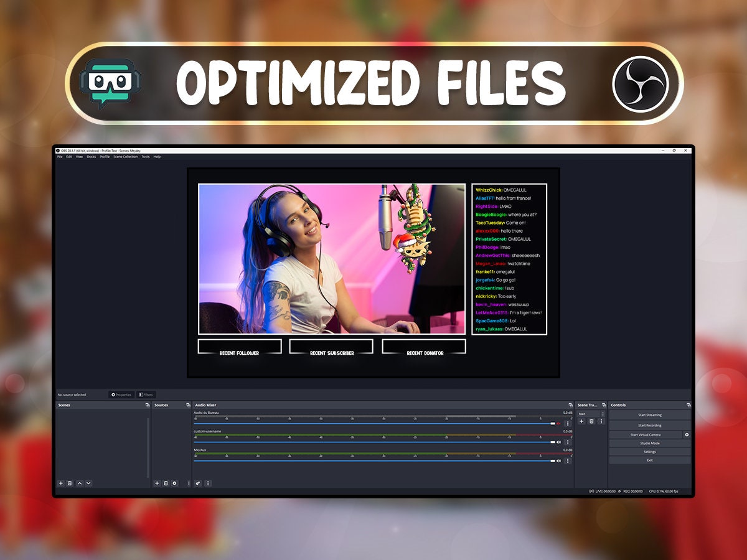Screen dimensions: 747x560
Task: Start the Virtual Camera
Action: (x=646, y=435)
